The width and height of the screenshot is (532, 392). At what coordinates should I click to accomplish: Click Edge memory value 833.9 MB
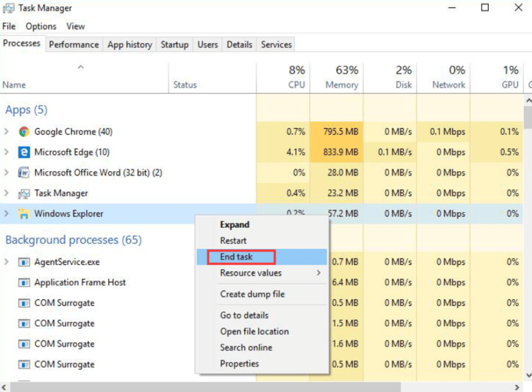tap(340, 152)
